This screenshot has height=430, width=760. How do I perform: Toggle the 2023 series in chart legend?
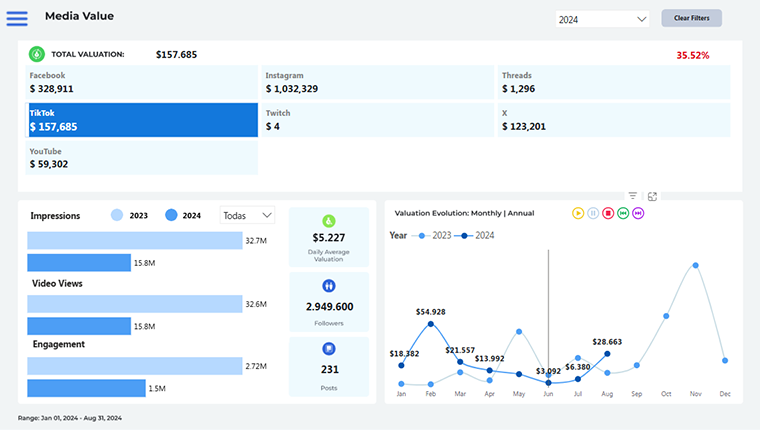[431, 236]
